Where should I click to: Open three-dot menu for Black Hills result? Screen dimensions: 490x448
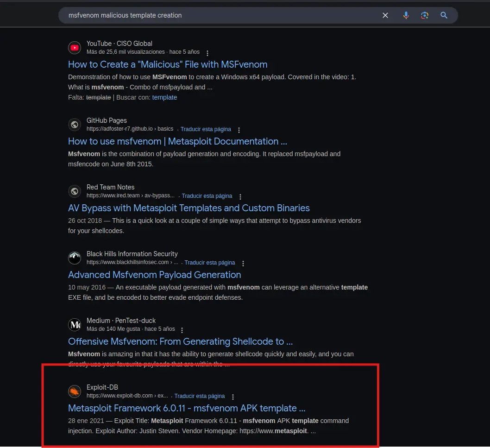coord(243,263)
